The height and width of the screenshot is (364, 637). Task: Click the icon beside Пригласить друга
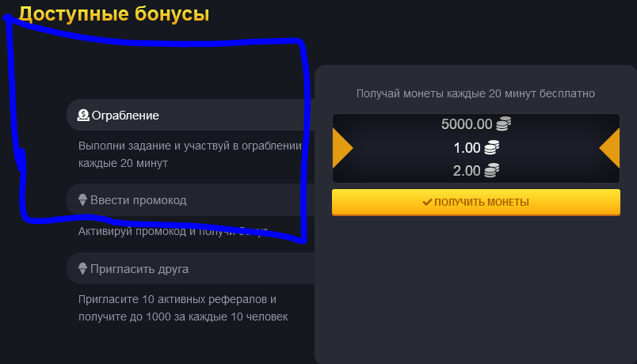point(82,269)
